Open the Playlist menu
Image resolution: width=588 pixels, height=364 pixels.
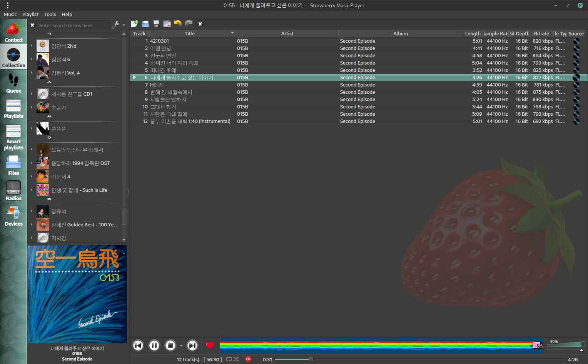coord(30,14)
